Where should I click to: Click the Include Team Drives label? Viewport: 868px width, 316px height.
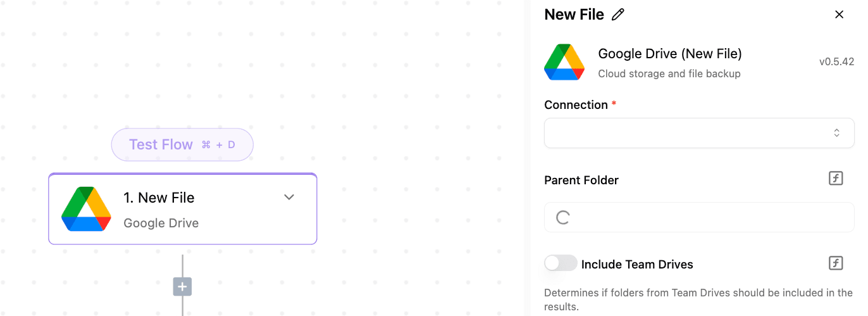(637, 265)
